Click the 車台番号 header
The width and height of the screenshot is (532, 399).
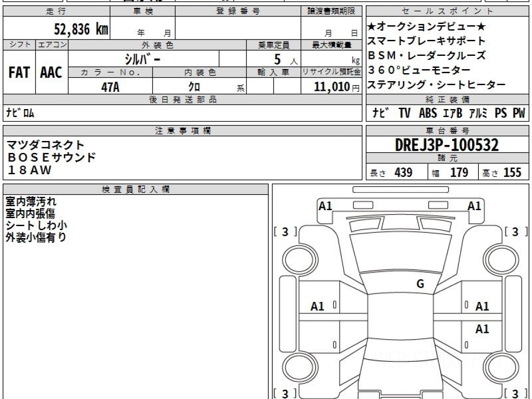click(448, 130)
